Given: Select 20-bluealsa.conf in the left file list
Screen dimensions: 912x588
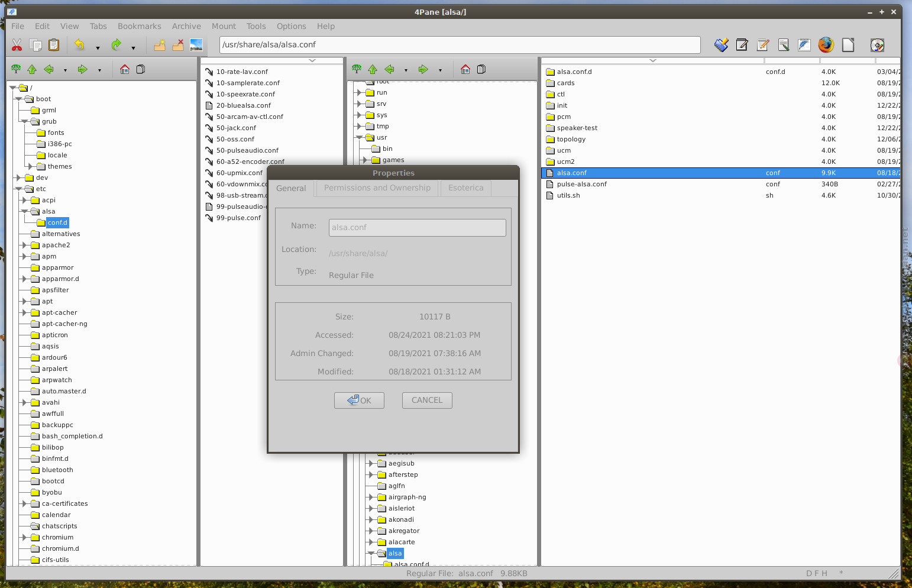Looking at the screenshot, I should (x=243, y=105).
